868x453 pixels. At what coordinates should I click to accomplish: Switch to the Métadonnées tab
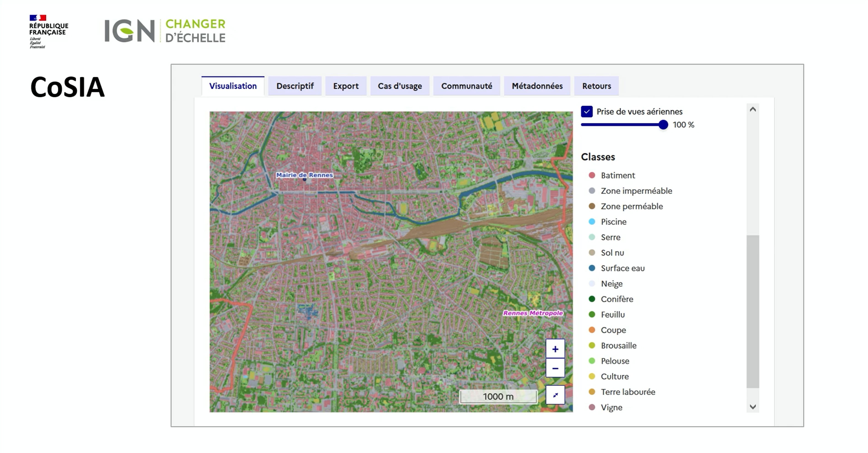(537, 86)
